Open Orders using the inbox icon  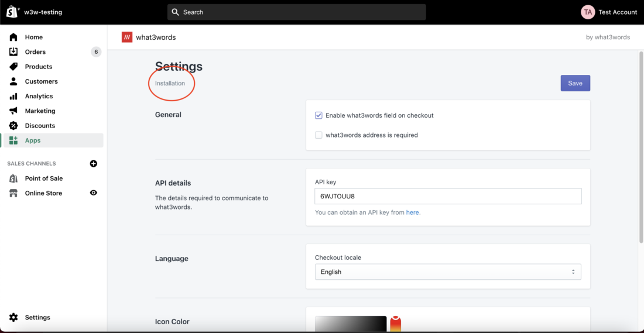click(13, 52)
